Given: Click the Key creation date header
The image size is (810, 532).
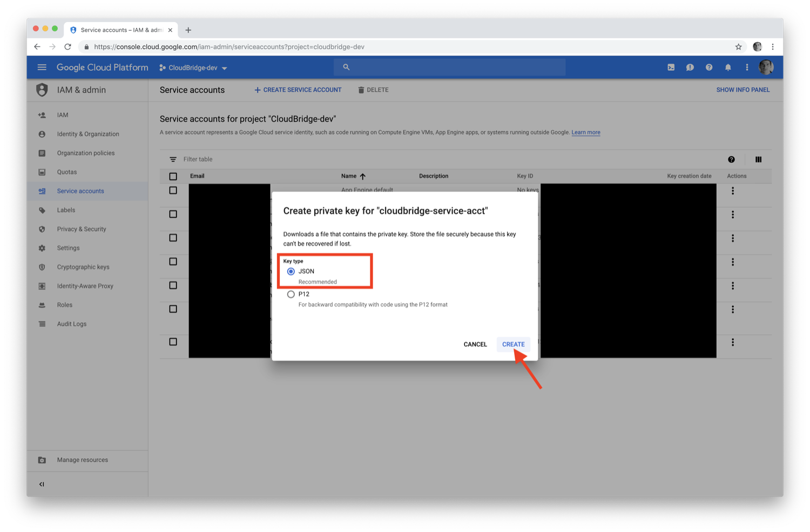Looking at the screenshot, I should [689, 176].
